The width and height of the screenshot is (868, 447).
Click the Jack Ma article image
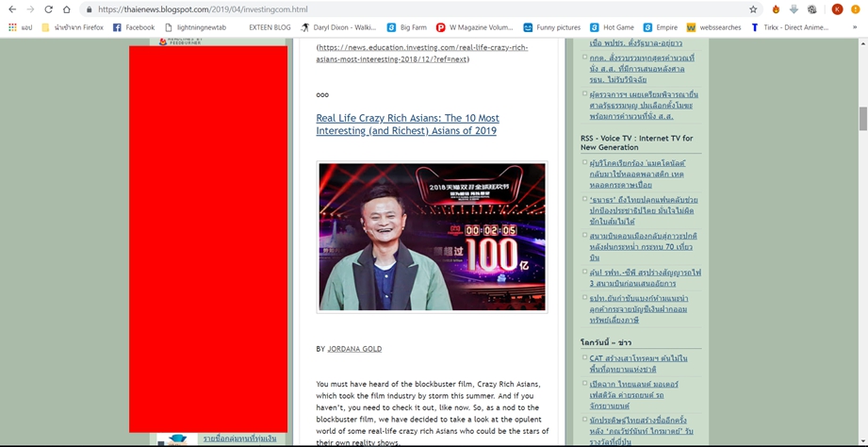coord(432,237)
